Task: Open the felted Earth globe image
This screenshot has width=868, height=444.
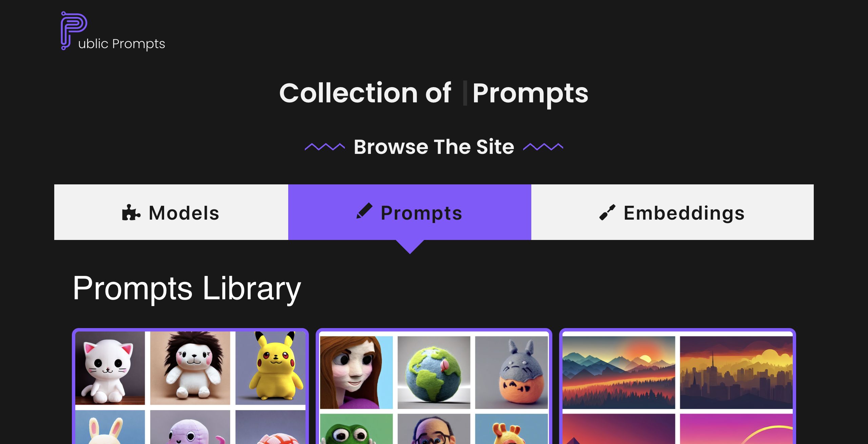Action: point(434,372)
